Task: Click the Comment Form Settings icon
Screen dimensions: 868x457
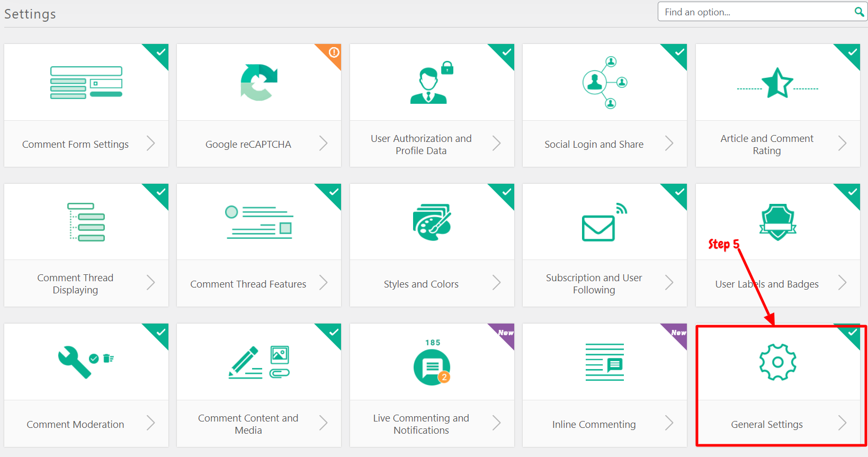Action: tap(86, 82)
